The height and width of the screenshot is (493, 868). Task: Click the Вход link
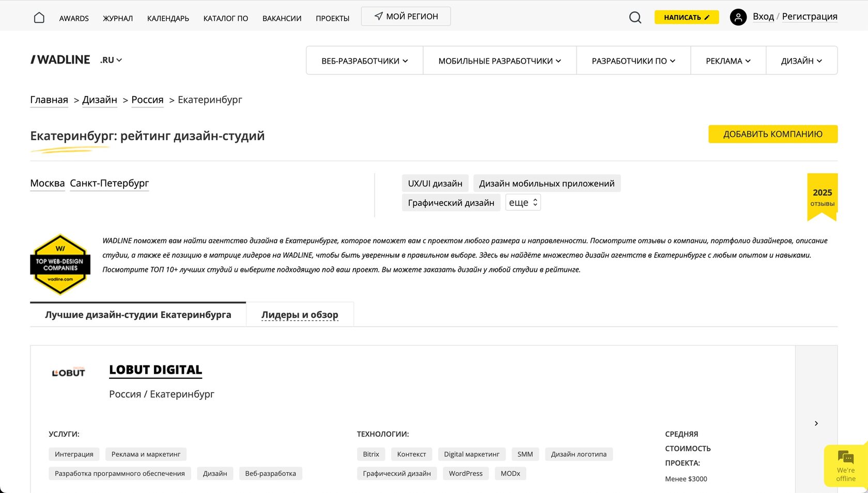click(763, 17)
